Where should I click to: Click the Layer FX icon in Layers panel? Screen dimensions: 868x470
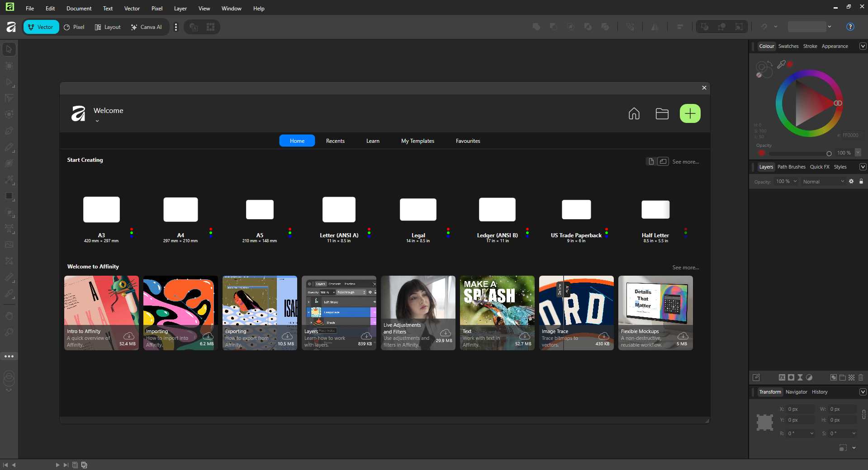pyautogui.click(x=782, y=377)
